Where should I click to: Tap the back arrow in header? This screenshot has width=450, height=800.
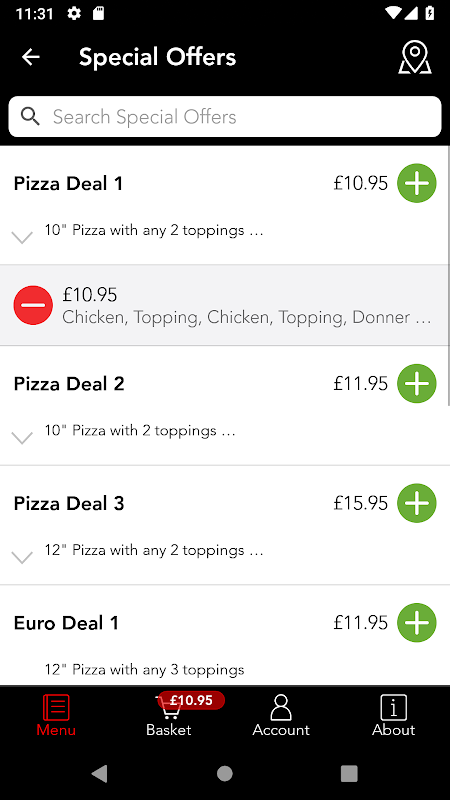tap(31, 57)
